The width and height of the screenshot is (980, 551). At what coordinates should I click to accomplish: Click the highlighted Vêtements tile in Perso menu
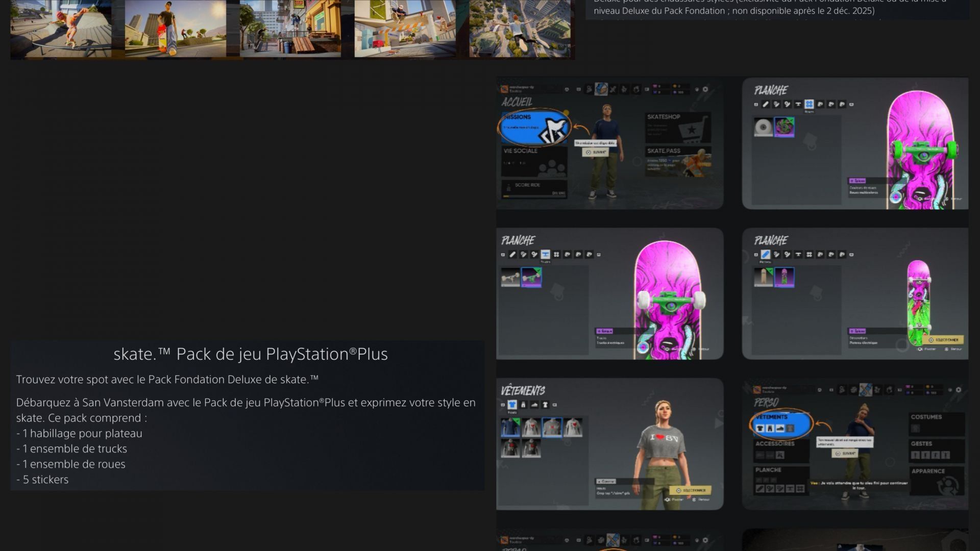point(781,424)
